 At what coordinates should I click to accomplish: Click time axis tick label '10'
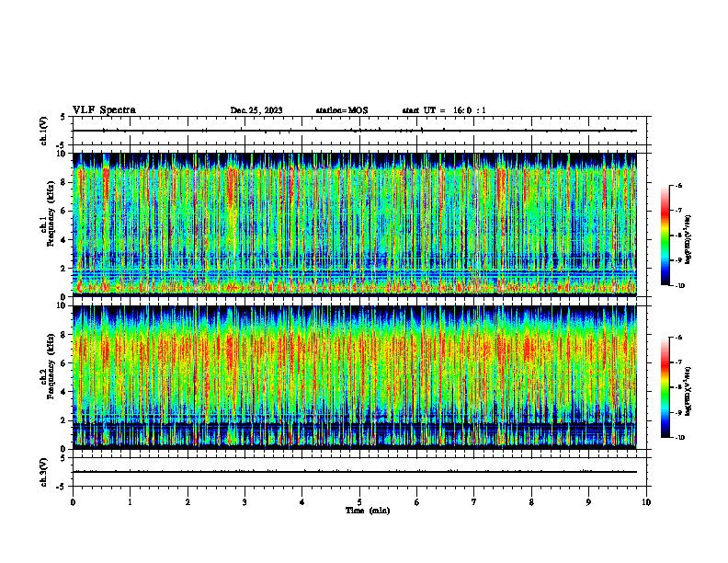(646, 502)
